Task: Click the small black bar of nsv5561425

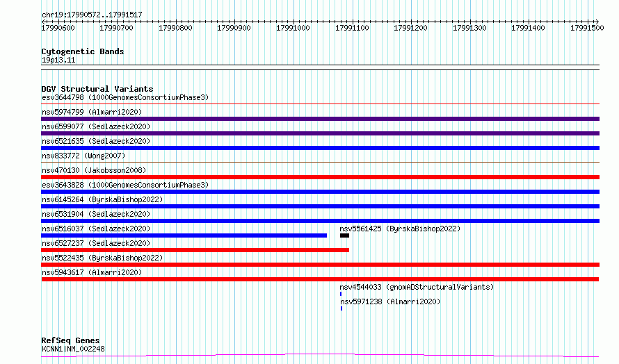Action: coord(345,235)
